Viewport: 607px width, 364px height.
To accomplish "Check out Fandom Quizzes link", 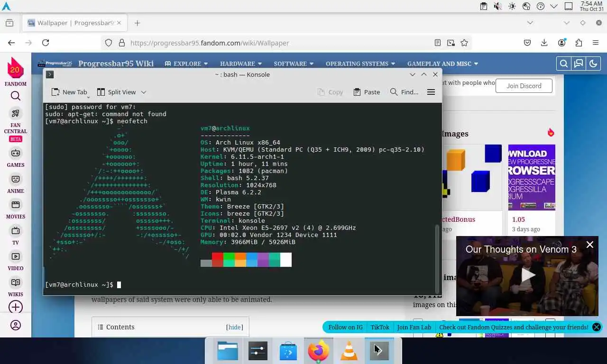I will tap(514, 327).
